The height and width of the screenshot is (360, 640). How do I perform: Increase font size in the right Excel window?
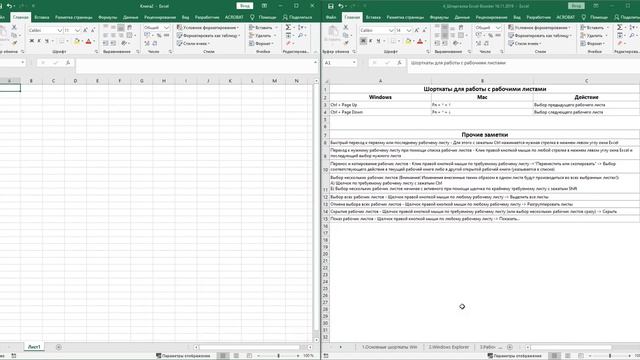tap(417, 30)
